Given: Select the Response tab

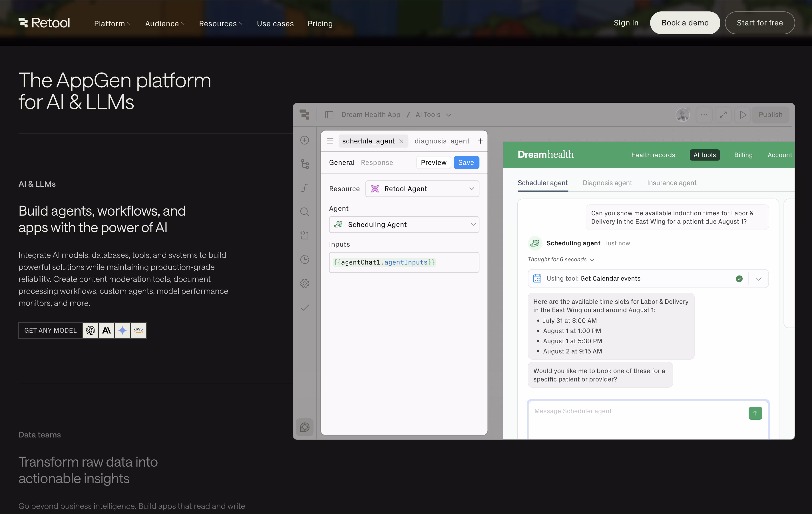Looking at the screenshot, I should [x=377, y=162].
